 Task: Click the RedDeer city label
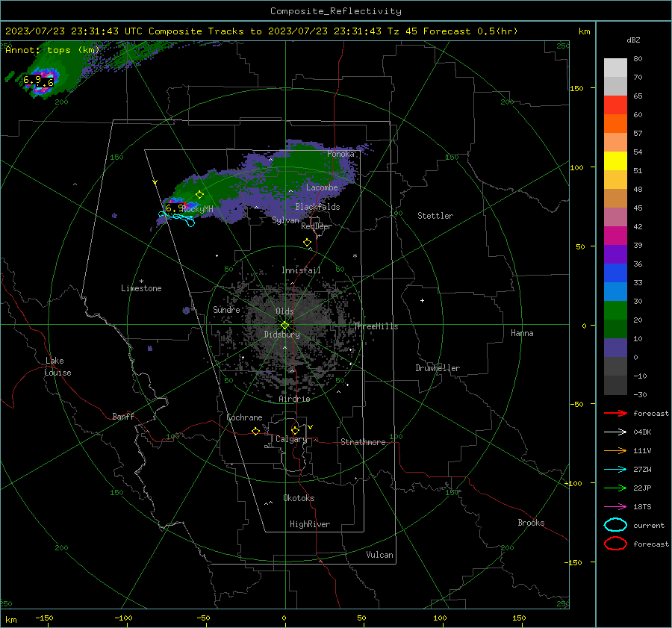point(317,226)
